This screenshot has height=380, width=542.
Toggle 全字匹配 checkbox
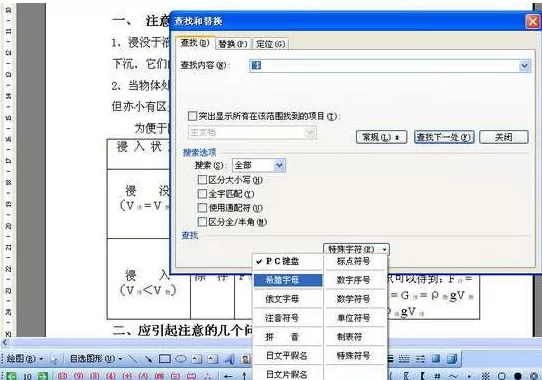202,194
